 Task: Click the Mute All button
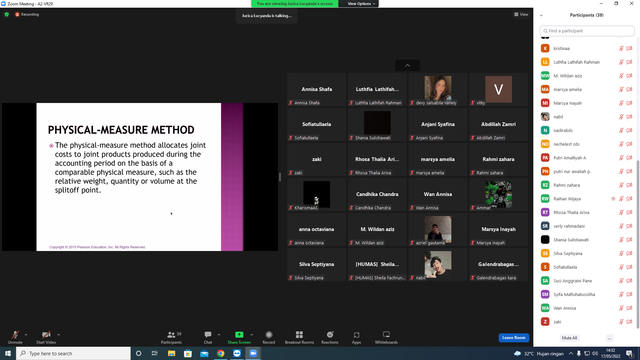tap(569, 338)
